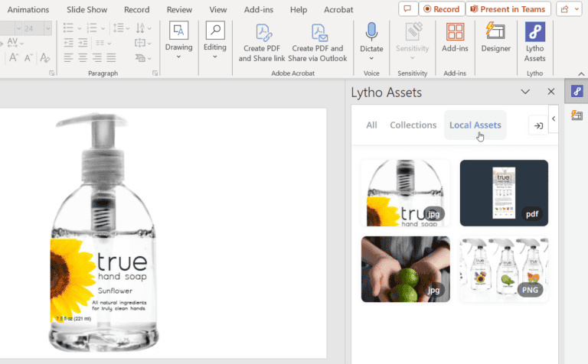The height and width of the screenshot is (364, 588).
Task: Align text right
Action: point(96,57)
